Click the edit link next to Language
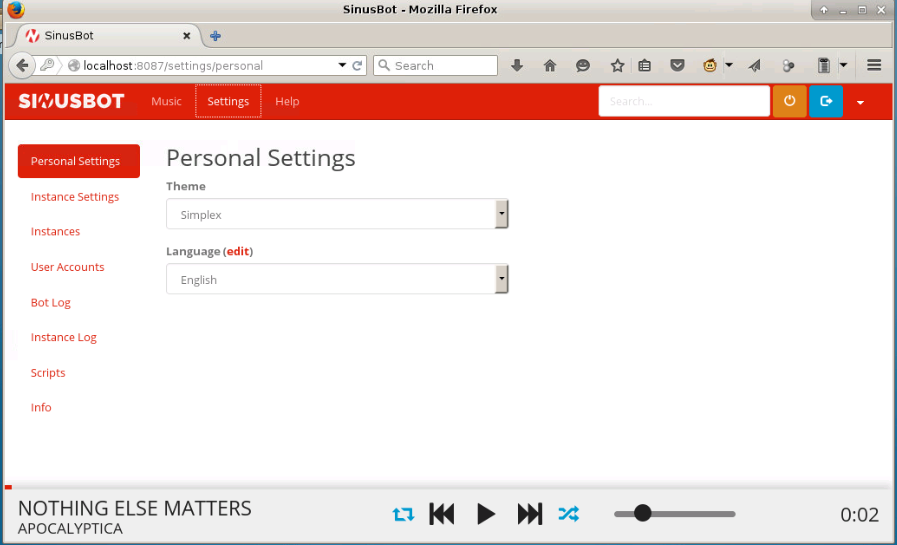897x545 pixels. [x=238, y=251]
